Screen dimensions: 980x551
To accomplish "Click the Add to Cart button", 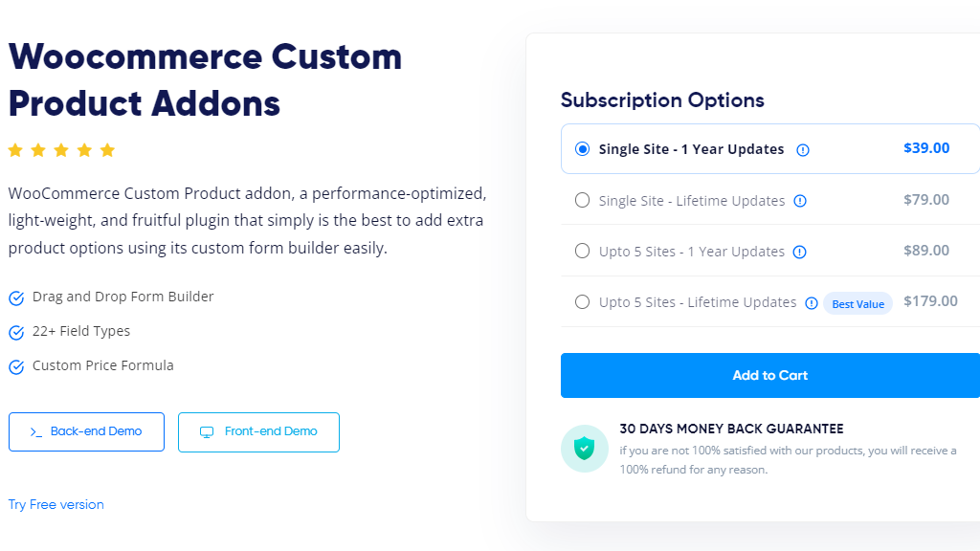I will point(770,375).
